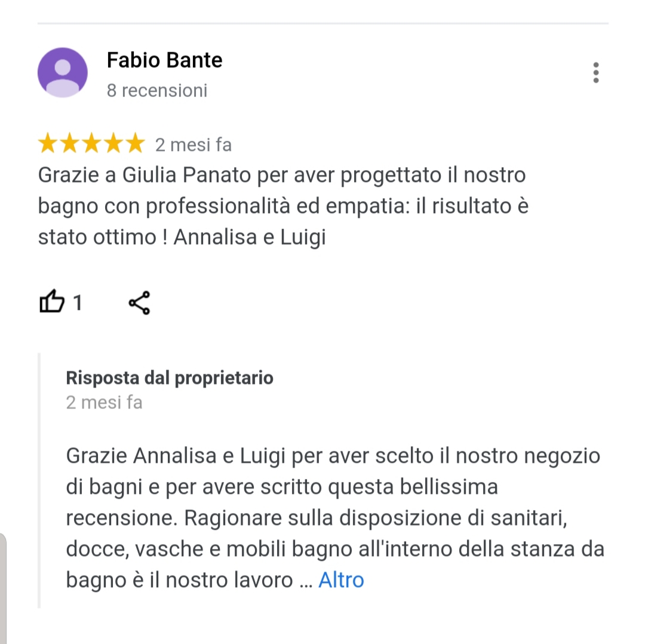Tap the 'Annalisa e Luigi' signature line

250,237
